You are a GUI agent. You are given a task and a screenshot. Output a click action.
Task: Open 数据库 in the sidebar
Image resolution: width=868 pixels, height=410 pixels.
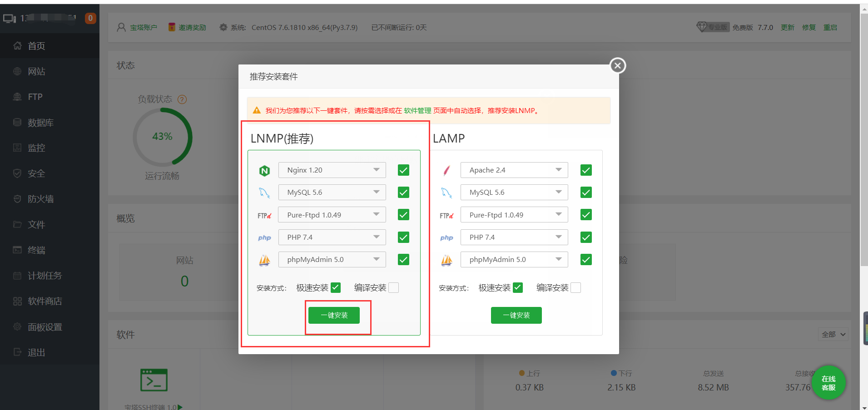[50, 123]
